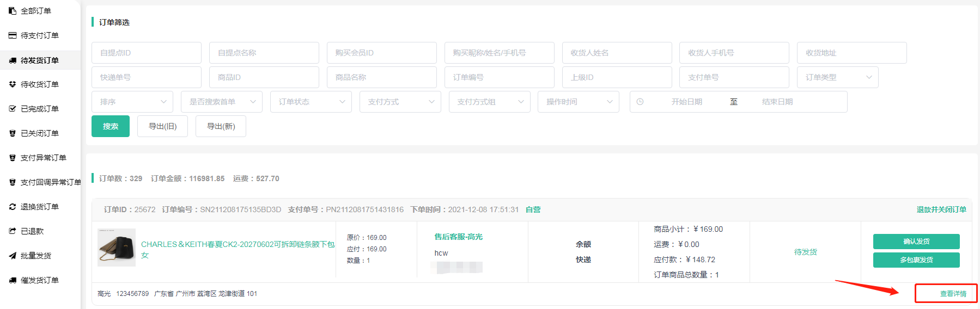
Task: Focus the 自提点名称 input field
Action: [x=264, y=53]
